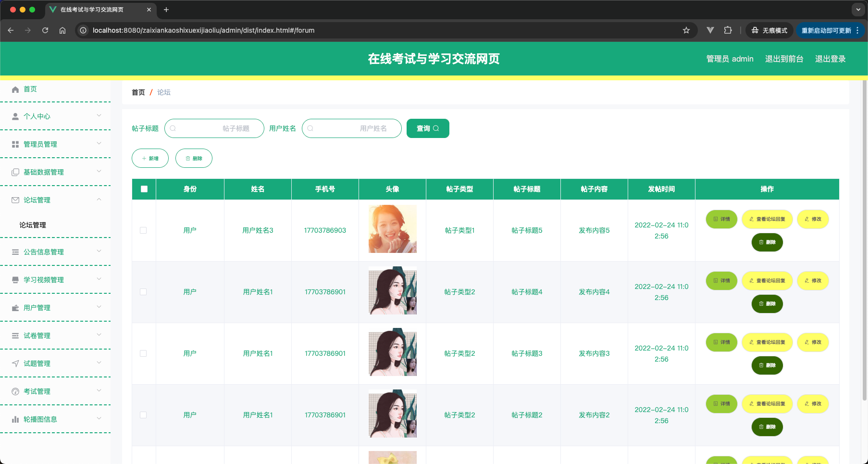Click 退出到前台 in the header
This screenshot has height=464, width=868.
pos(784,59)
